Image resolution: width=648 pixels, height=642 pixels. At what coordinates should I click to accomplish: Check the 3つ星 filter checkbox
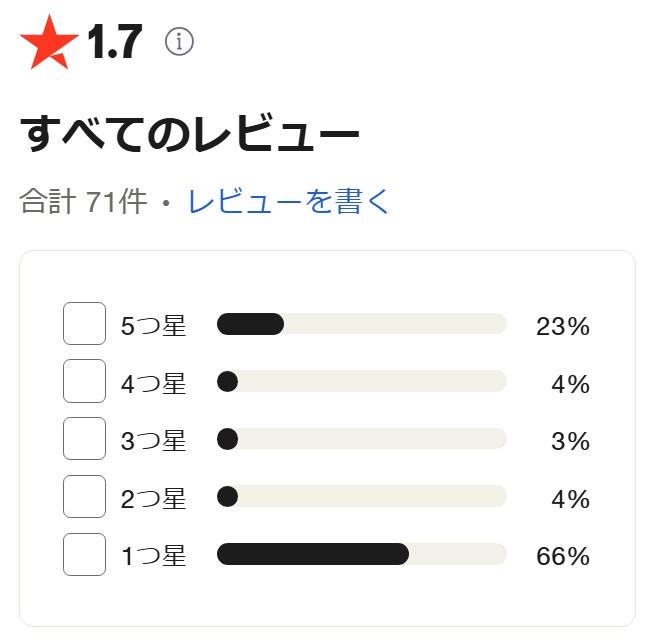click(84, 438)
